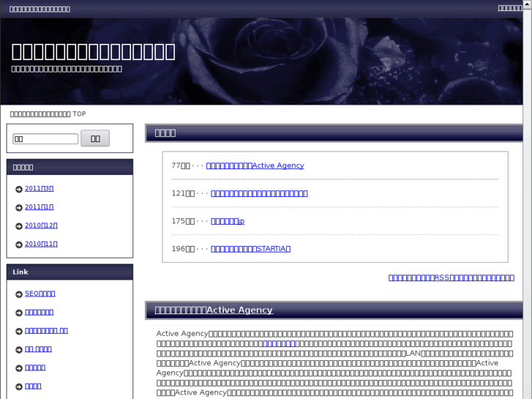Click the top-right header bar text

coord(510,8)
